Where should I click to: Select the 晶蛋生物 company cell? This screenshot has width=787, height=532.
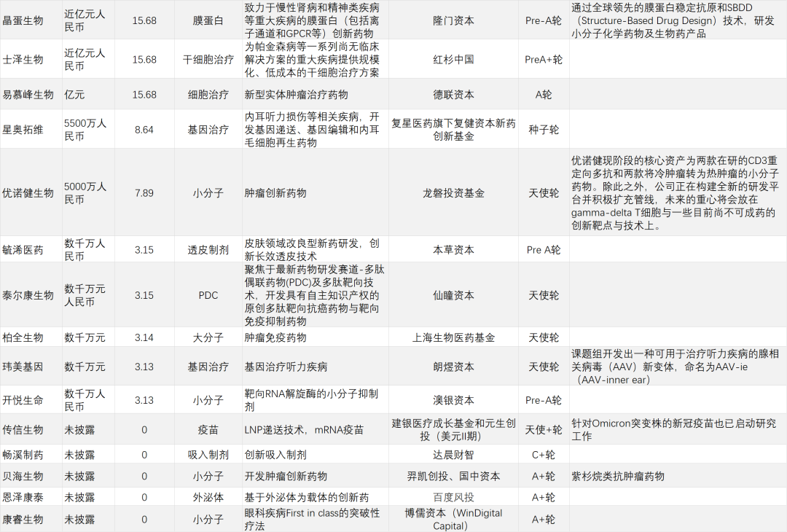[23, 20]
